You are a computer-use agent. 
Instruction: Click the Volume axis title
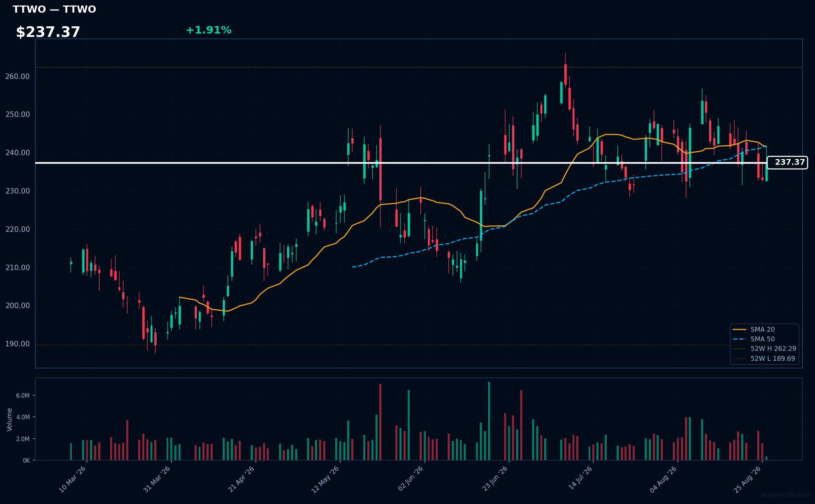click(10, 419)
